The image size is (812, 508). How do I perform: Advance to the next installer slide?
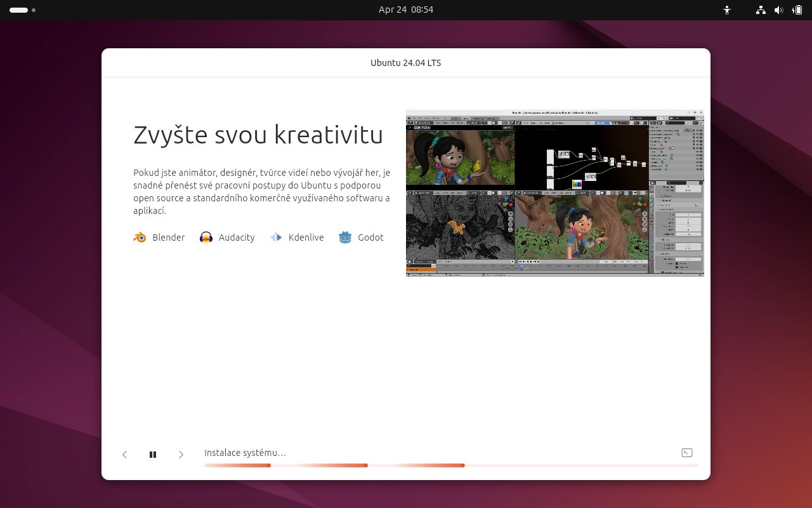[181, 455]
